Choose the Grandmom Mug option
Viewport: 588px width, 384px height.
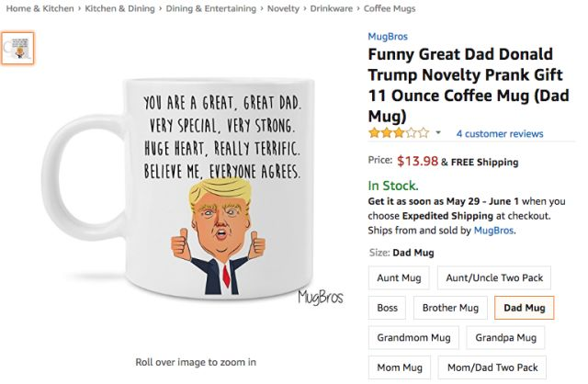[413, 338]
